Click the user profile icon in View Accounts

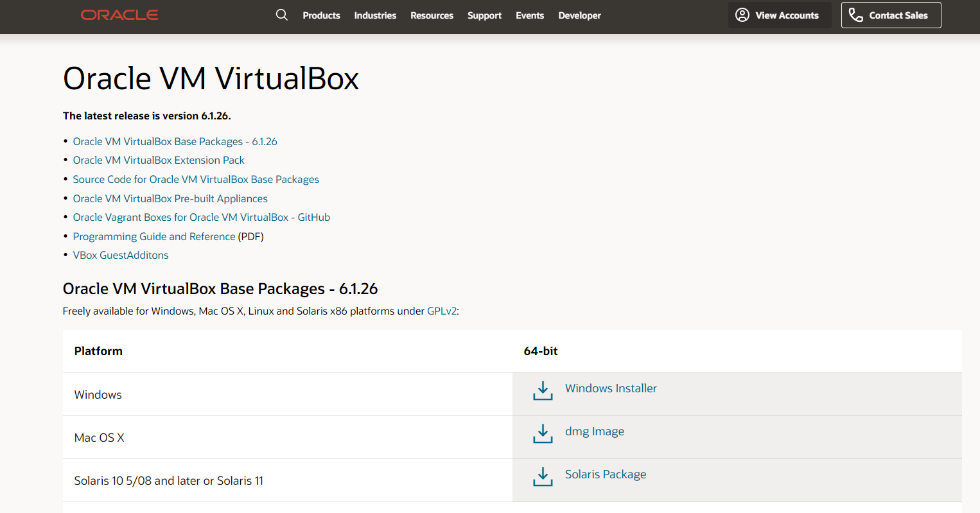click(742, 15)
